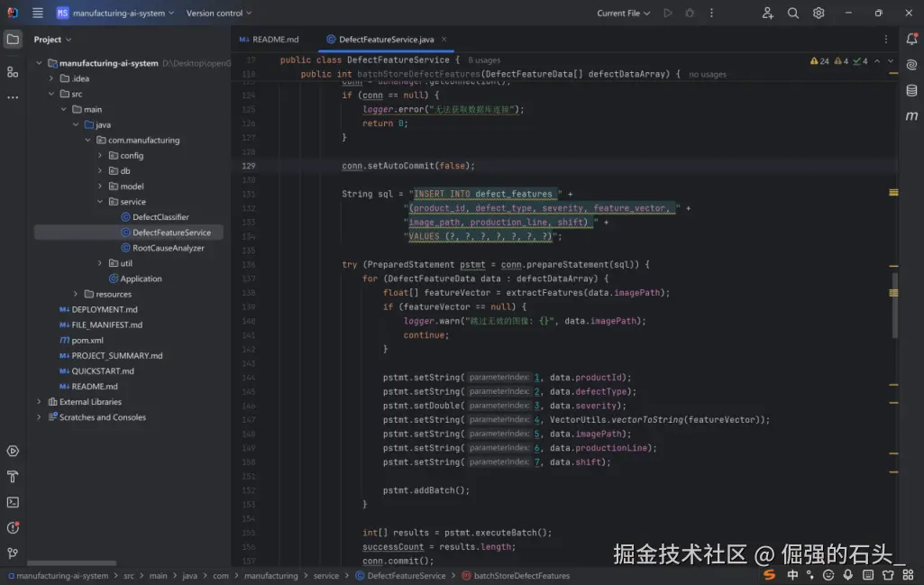Open the Build hammer tool window
The image size is (924, 585).
[13, 477]
